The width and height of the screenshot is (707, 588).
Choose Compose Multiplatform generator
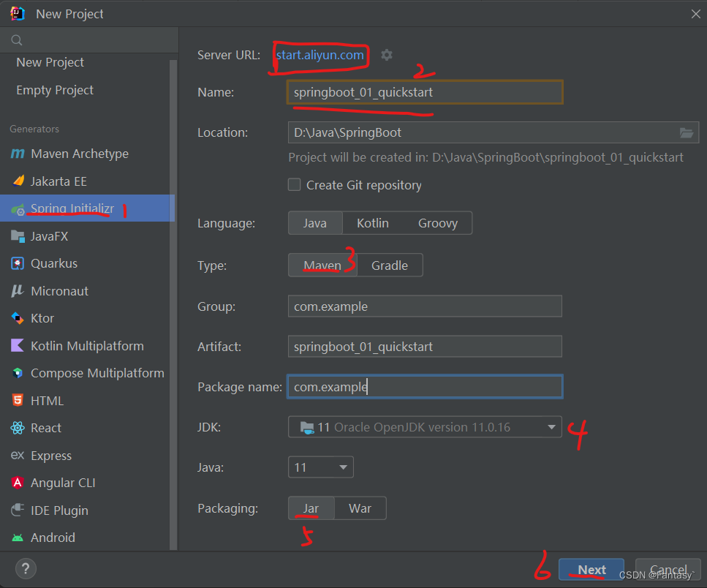coord(86,374)
